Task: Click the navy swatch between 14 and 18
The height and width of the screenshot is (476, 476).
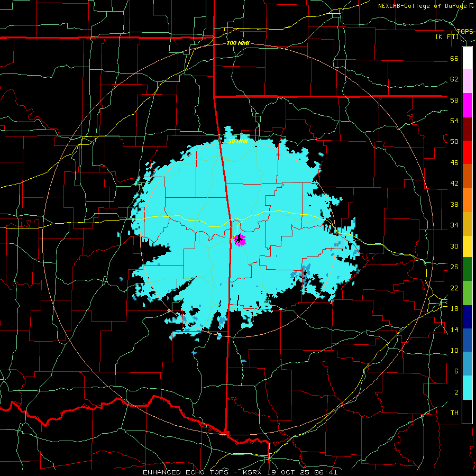Action: pyautogui.click(x=467, y=317)
